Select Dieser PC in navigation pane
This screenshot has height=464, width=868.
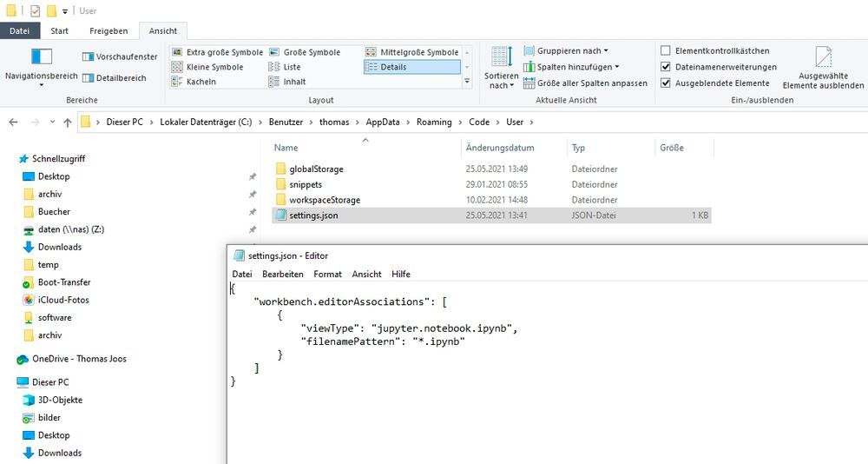[50, 382]
